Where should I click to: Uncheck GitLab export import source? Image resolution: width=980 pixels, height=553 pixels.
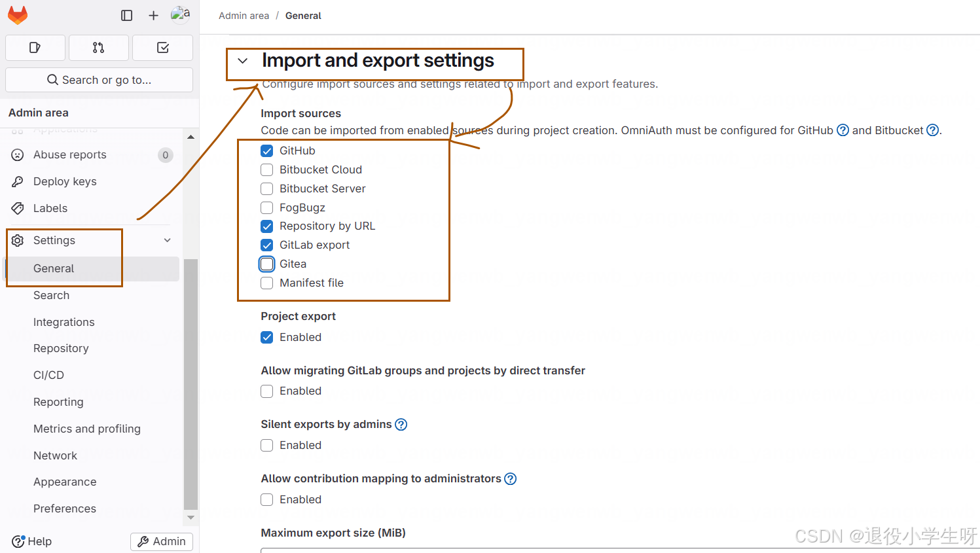[x=267, y=245]
